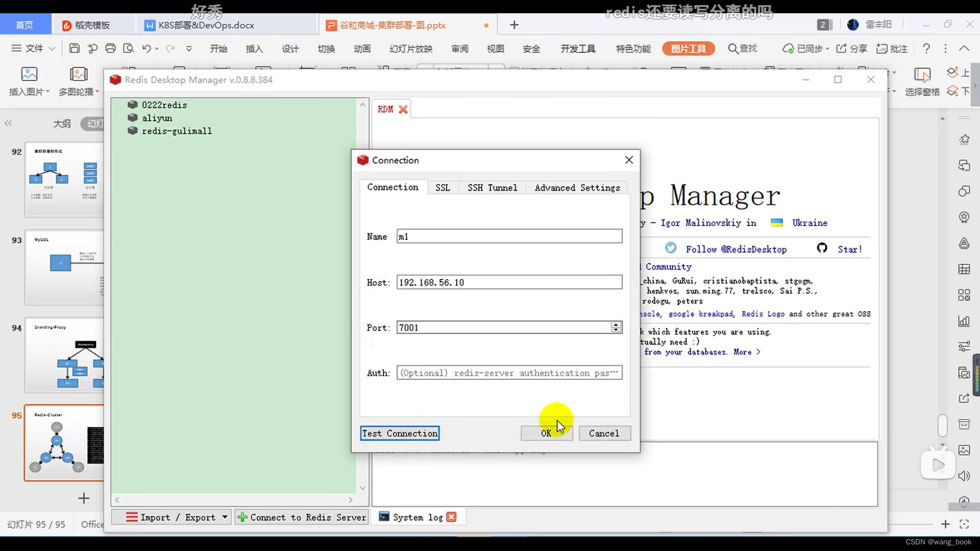Viewport: 980px width, 551px height.
Task: Select slide 92 thumbnail
Action: point(64,180)
